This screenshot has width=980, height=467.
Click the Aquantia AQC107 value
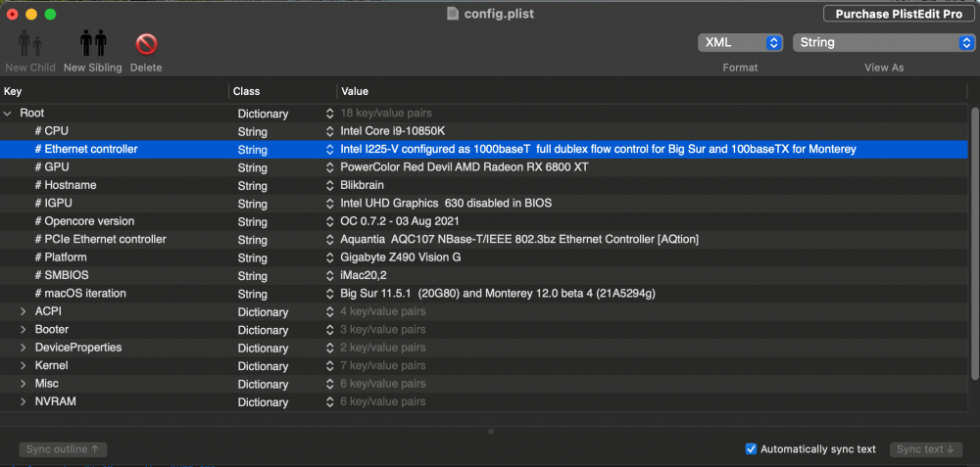pyautogui.click(x=519, y=240)
